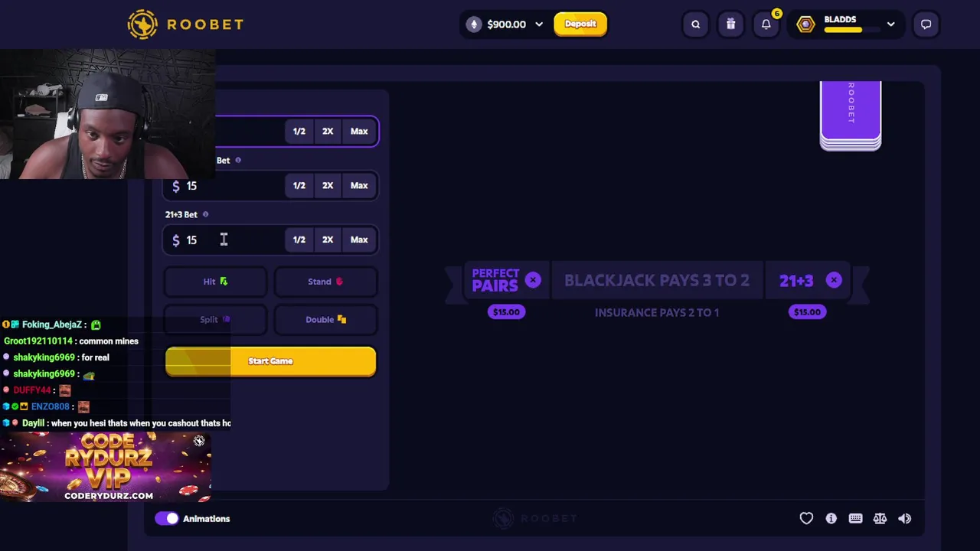Show info for Perfect Pairs bet
980x551 pixels.
coord(238,160)
